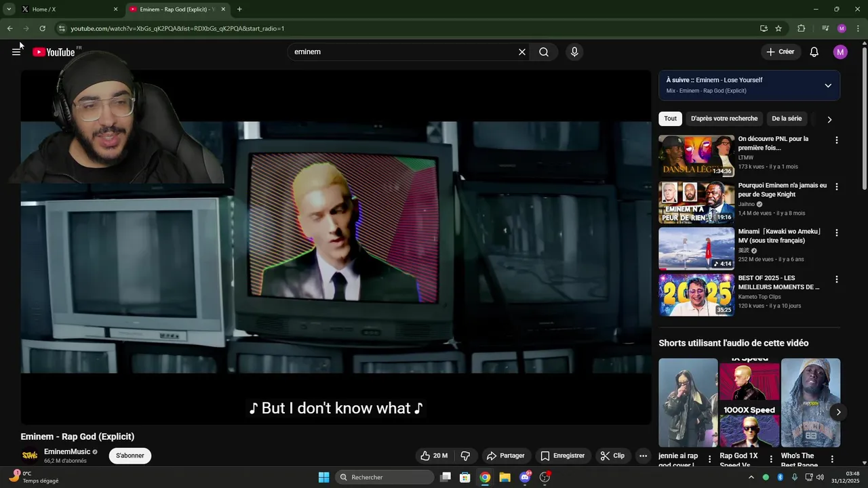868x488 pixels.
Task: Open options for On découvre PNL video
Action: 836,140
